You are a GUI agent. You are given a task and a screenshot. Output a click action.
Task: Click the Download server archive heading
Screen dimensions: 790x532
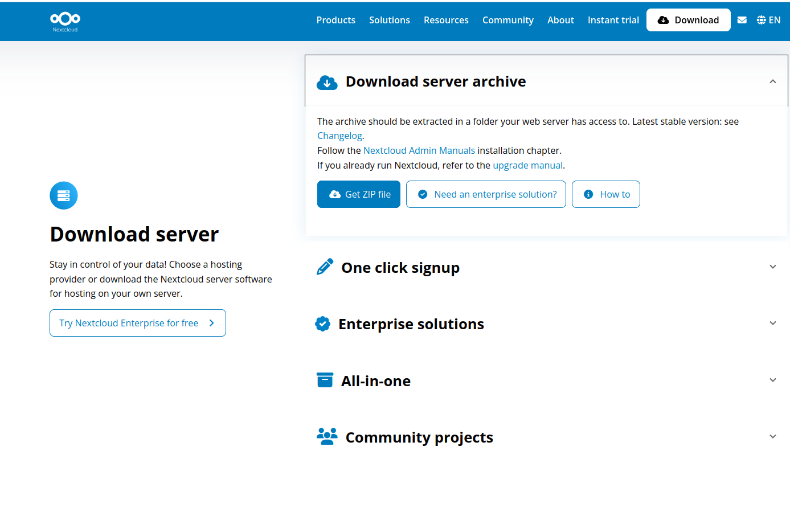pyautogui.click(x=436, y=81)
